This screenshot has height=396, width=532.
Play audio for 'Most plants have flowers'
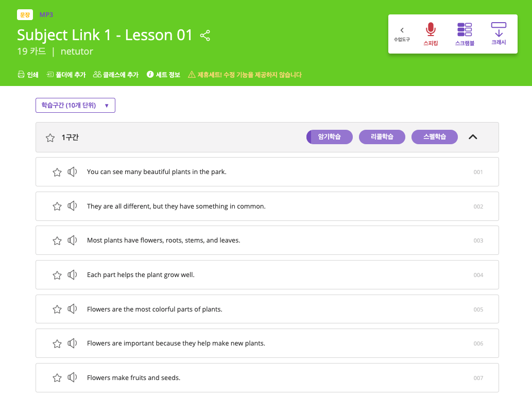click(72, 240)
